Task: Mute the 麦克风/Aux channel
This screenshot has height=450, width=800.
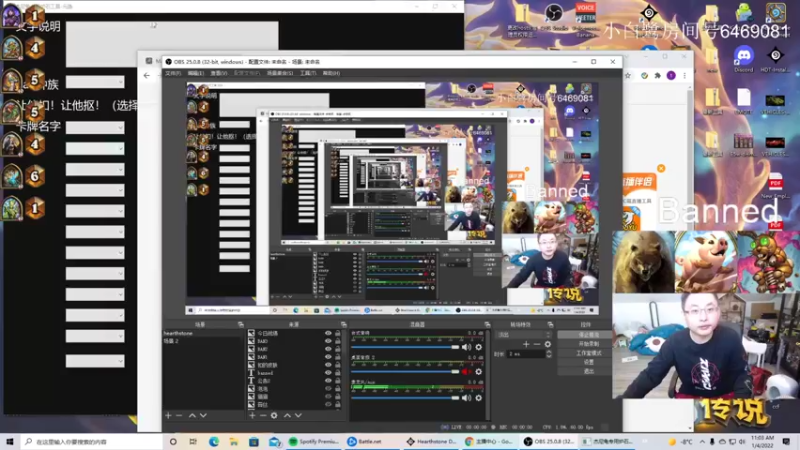Action: coord(466,398)
